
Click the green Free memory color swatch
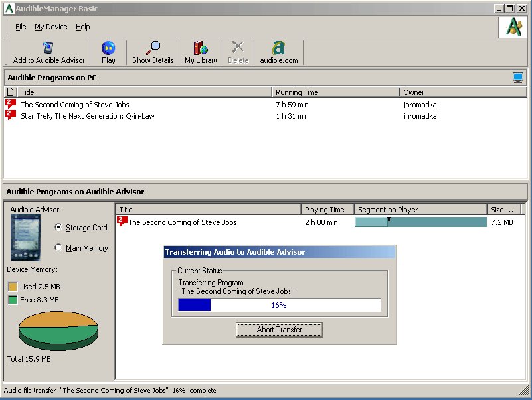13,300
